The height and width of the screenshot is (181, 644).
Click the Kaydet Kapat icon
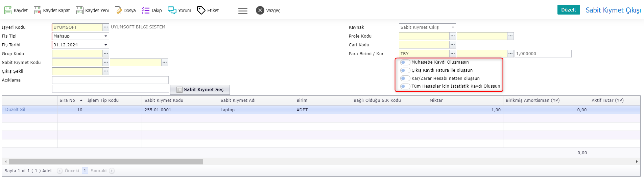[38, 10]
